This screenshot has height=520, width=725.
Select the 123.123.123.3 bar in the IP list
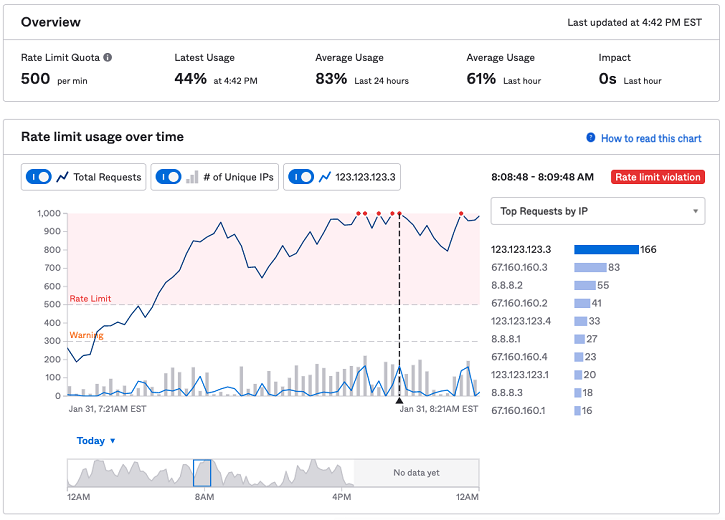[606, 250]
